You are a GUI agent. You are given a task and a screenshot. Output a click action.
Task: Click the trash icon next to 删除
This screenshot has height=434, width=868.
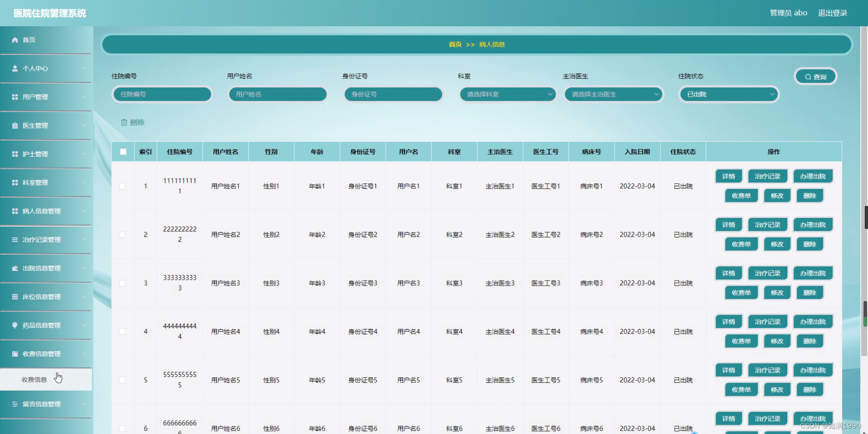click(x=123, y=122)
